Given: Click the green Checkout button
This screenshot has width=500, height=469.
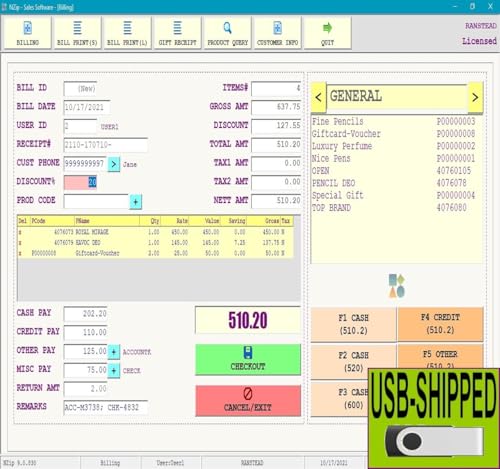Looking at the screenshot, I should click(x=248, y=359).
